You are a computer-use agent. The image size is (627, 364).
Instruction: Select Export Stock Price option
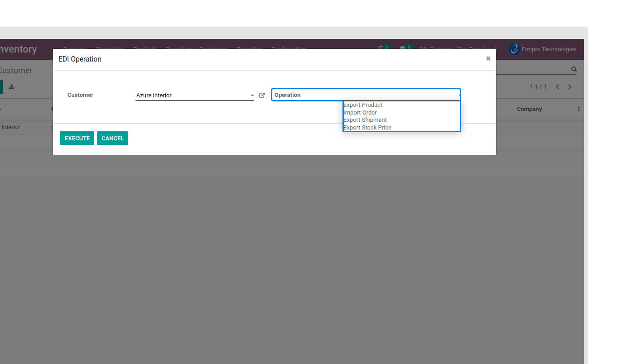[367, 128]
